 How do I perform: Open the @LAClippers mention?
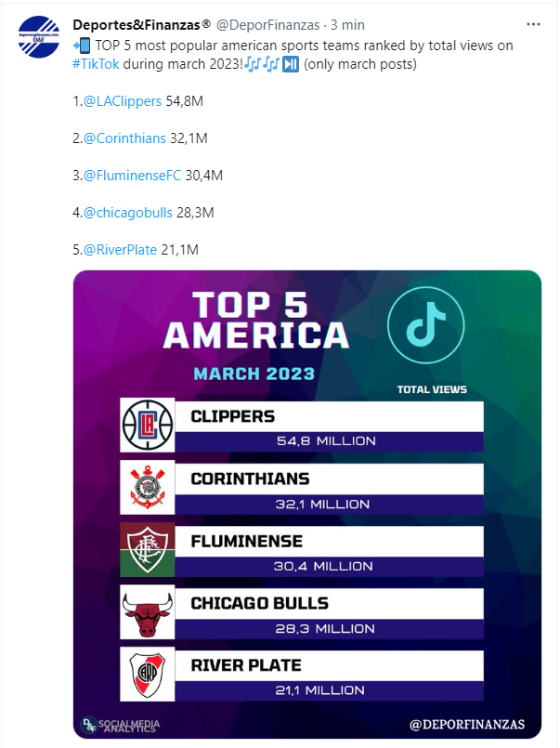pyautogui.click(x=123, y=101)
